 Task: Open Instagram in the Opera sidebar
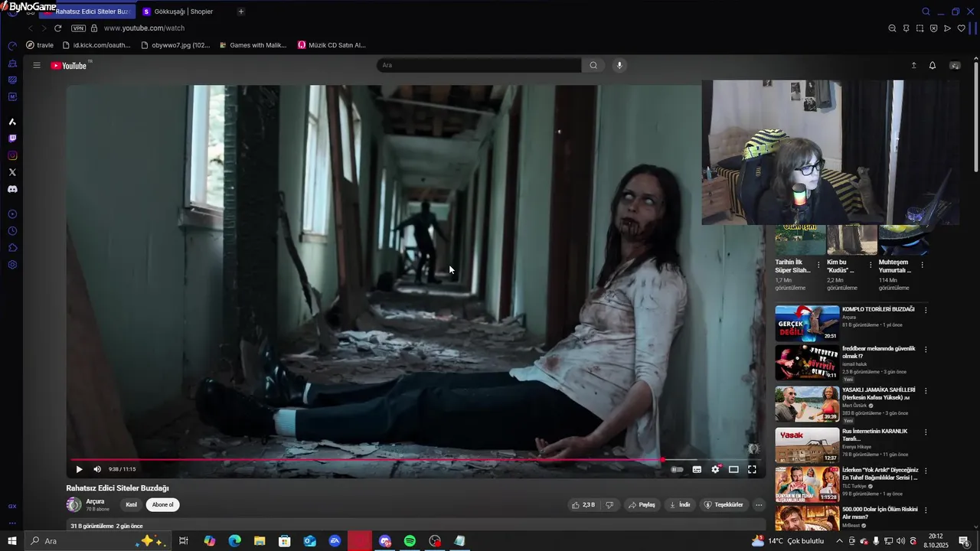pyautogui.click(x=12, y=155)
